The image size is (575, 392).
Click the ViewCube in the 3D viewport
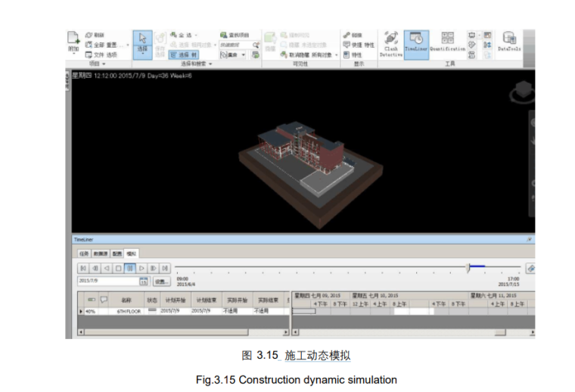pos(521,92)
